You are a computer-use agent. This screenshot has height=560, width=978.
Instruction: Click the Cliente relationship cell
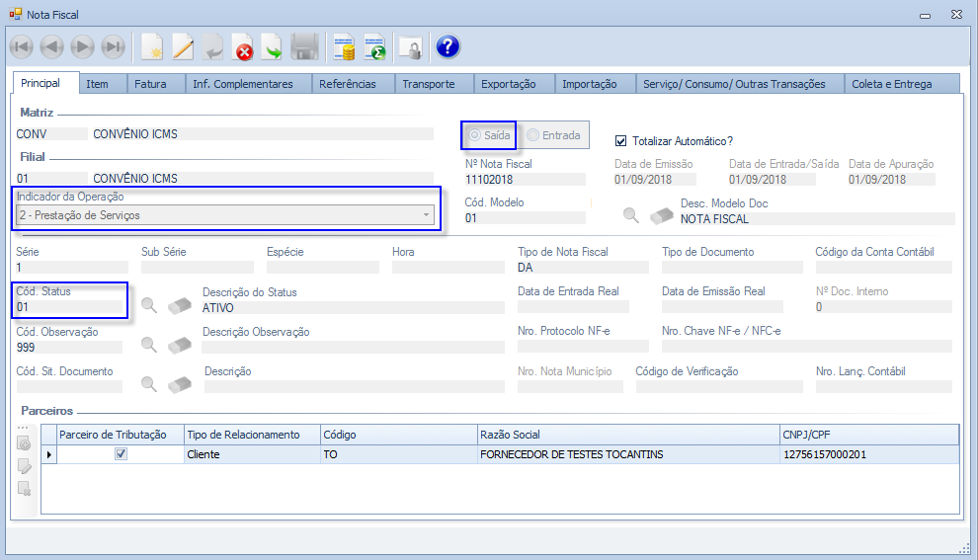tap(252, 454)
